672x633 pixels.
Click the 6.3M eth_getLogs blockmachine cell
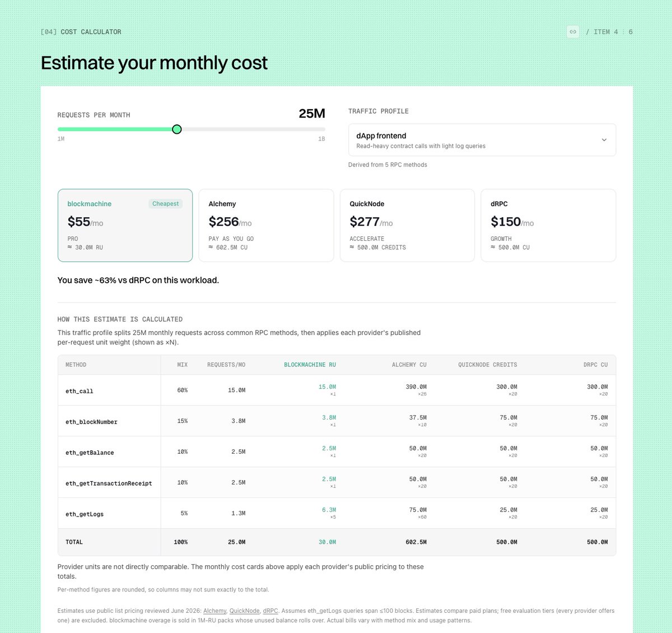click(x=329, y=510)
